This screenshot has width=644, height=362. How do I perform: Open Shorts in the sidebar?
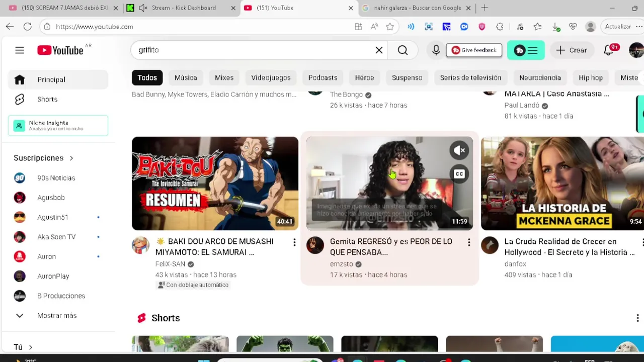pos(58,99)
